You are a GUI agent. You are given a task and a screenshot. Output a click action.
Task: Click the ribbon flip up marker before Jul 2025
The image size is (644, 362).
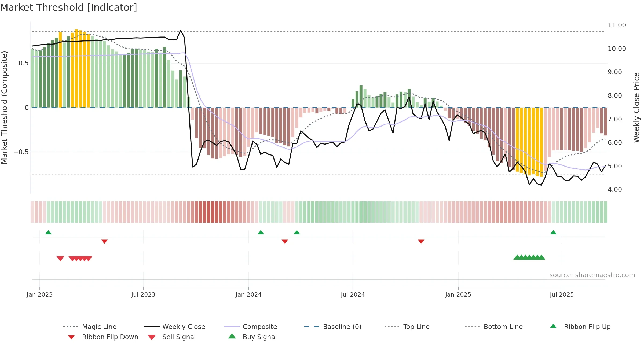(x=553, y=232)
